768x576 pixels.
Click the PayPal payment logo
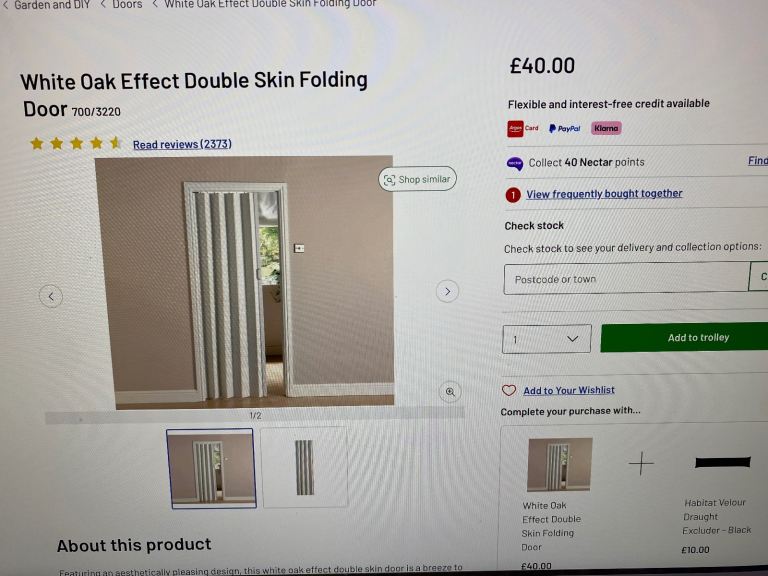(565, 128)
